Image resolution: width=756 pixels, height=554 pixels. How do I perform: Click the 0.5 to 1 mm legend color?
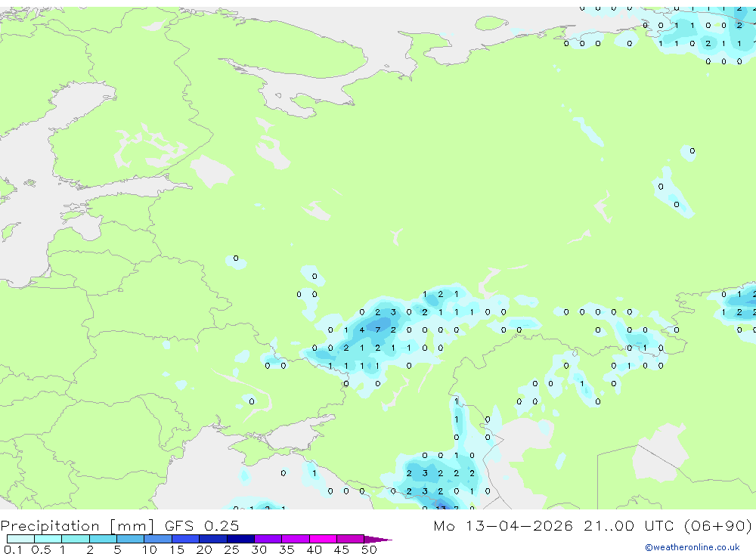tap(48, 539)
